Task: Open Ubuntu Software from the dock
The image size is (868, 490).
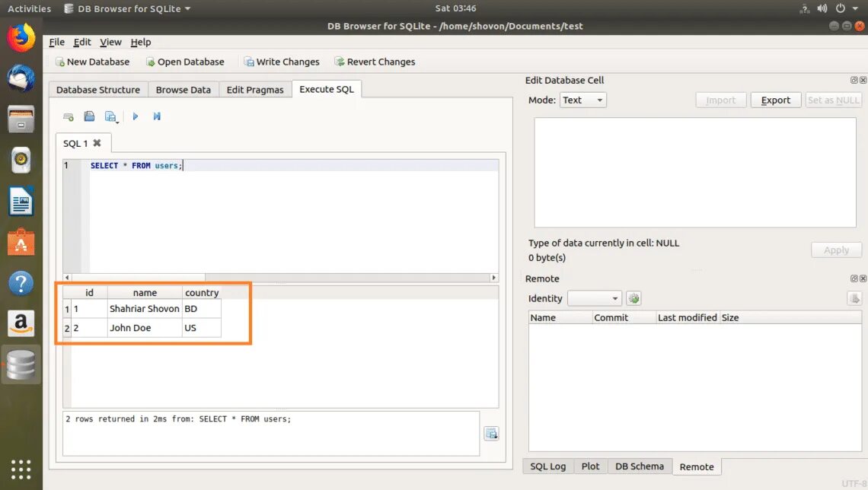Action: pos(21,242)
